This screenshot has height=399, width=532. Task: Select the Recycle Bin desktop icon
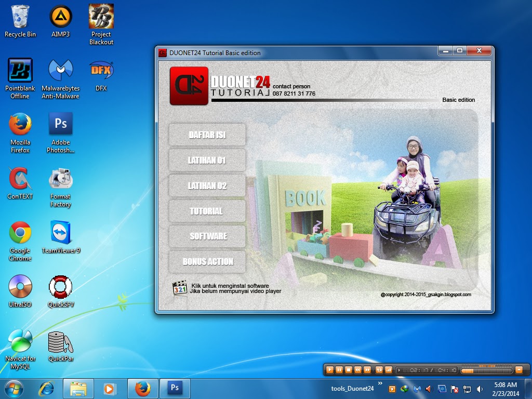pyautogui.click(x=20, y=21)
